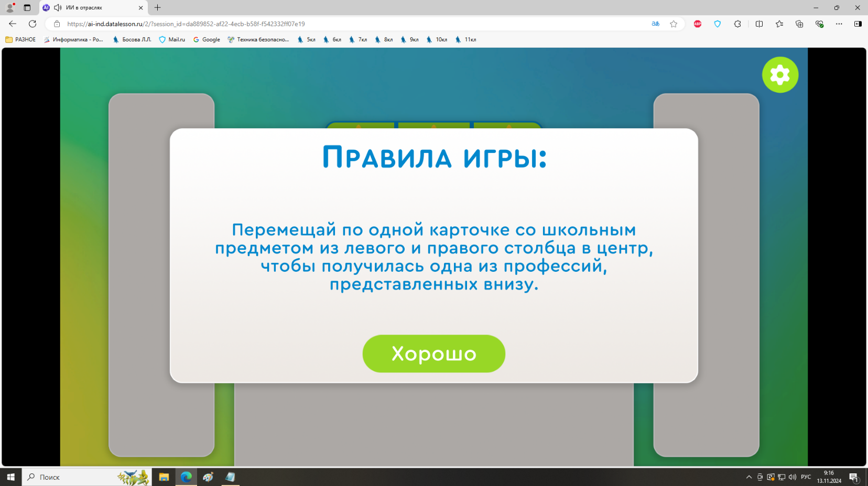Toggle the browser sidebar button

(x=858, y=24)
